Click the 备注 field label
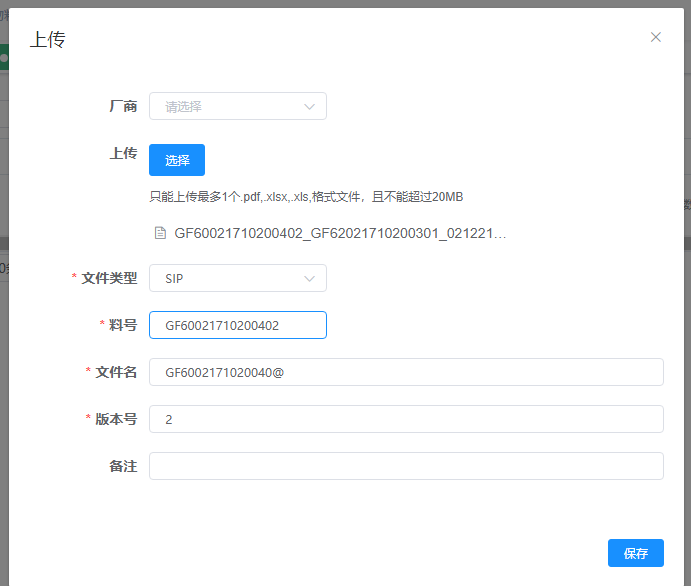Screen dimensions: 691x586 pyautogui.click(x=123, y=466)
